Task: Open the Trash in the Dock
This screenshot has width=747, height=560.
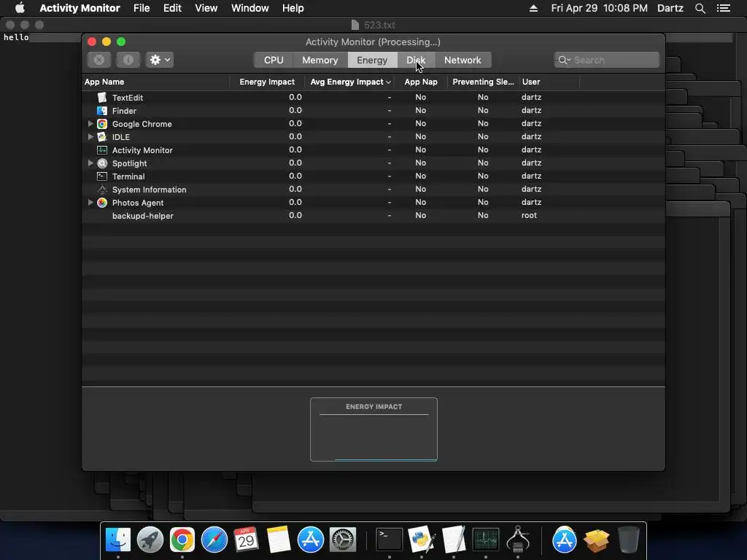Action: pos(628,540)
